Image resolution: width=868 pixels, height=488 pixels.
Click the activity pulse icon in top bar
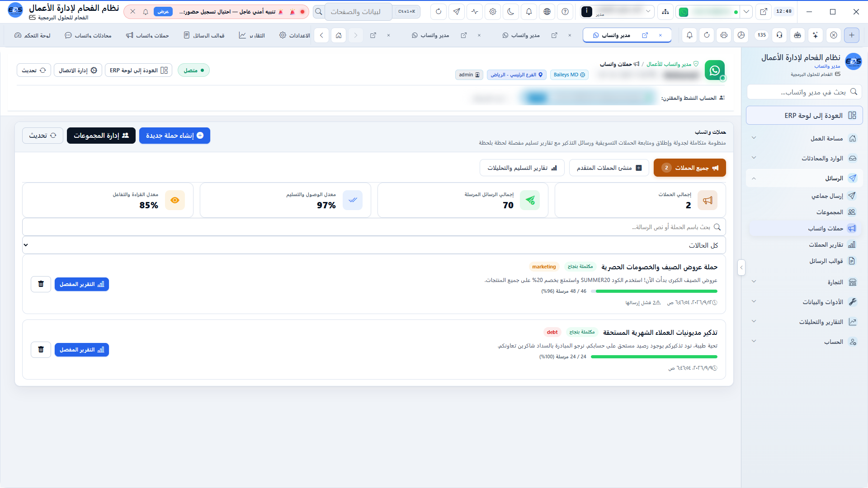(x=475, y=12)
